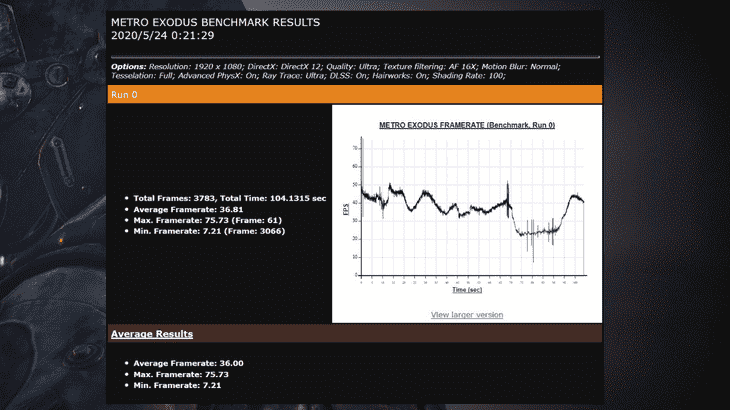Click the graph title METRO EXODUS FRAMERATE
This screenshot has height=410, width=730.
[467, 125]
